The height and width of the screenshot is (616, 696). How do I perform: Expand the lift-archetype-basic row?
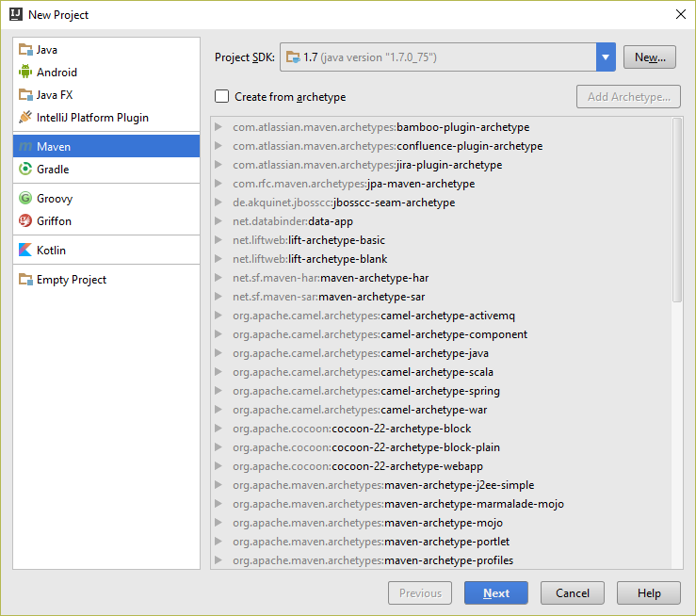tap(219, 240)
